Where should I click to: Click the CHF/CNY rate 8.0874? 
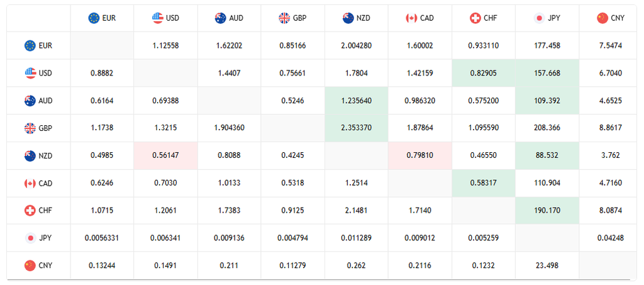click(x=611, y=211)
